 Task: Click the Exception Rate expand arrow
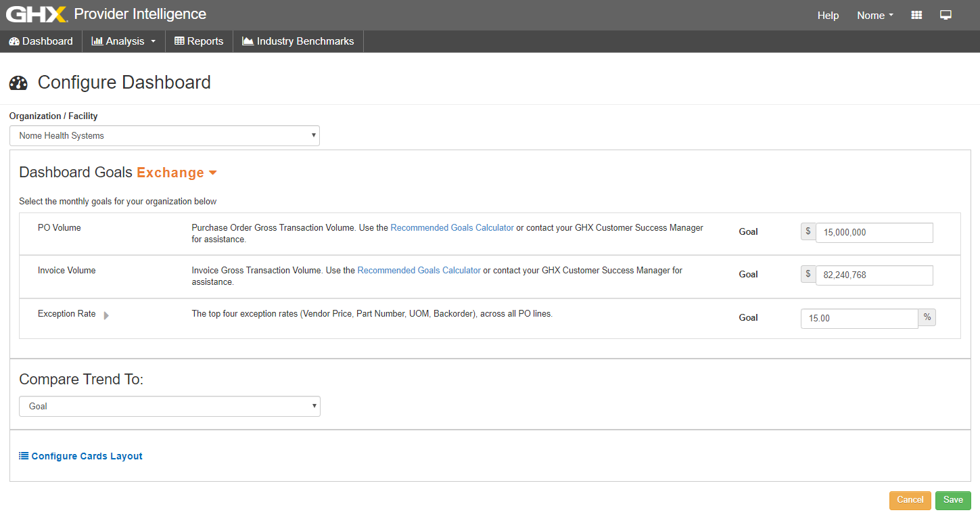(106, 315)
